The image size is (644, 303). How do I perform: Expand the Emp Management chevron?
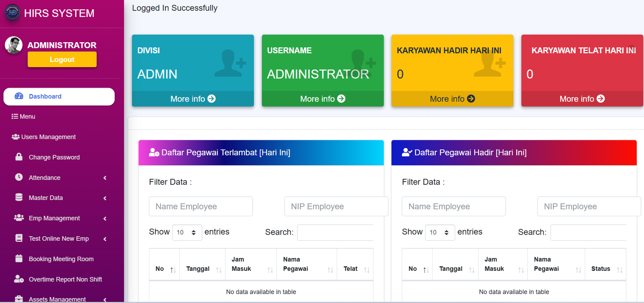(x=105, y=219)
